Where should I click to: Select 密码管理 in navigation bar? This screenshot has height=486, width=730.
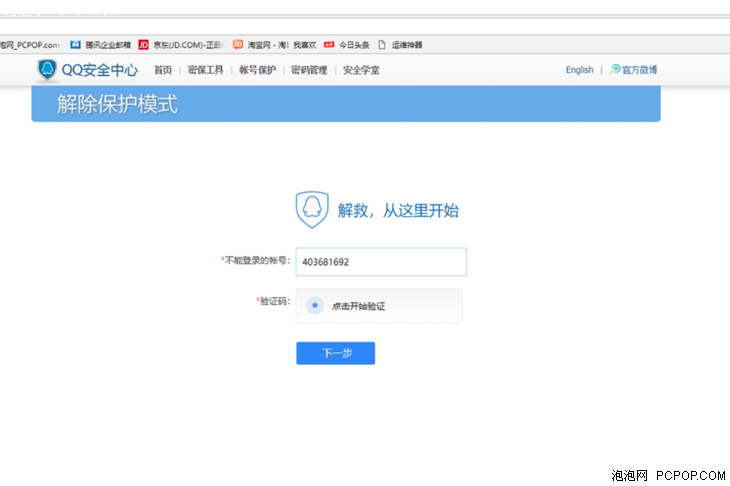(x=309, y=70)
